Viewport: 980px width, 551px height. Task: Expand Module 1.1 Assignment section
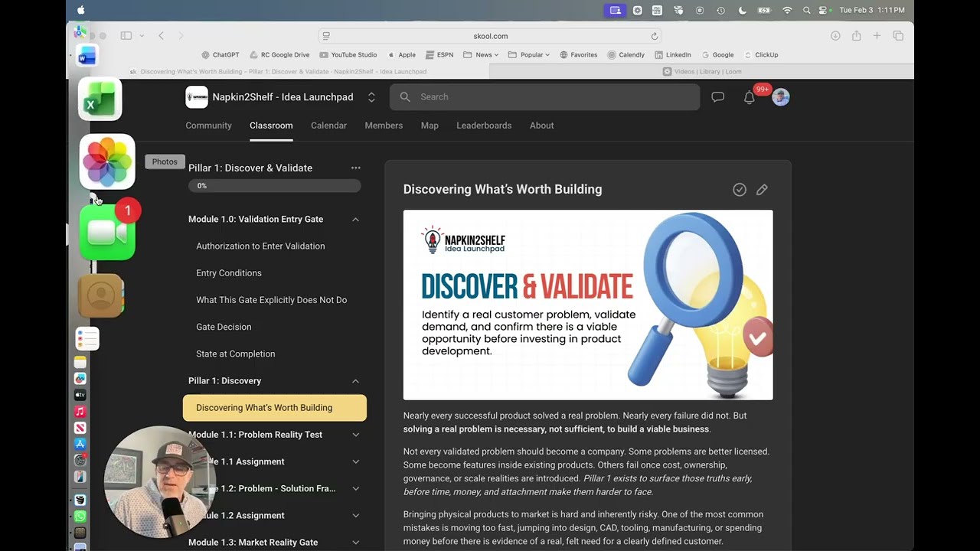point(355,461)
